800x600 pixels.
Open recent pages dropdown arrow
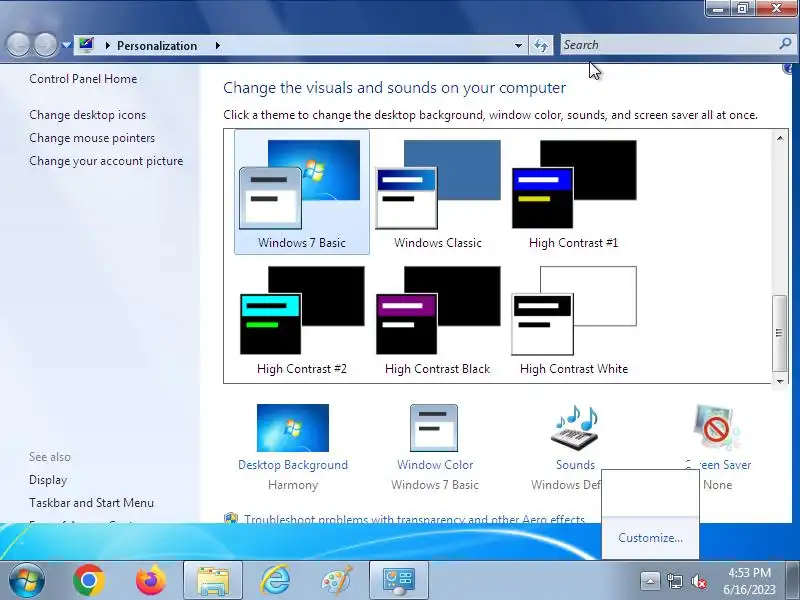[66, 45]
